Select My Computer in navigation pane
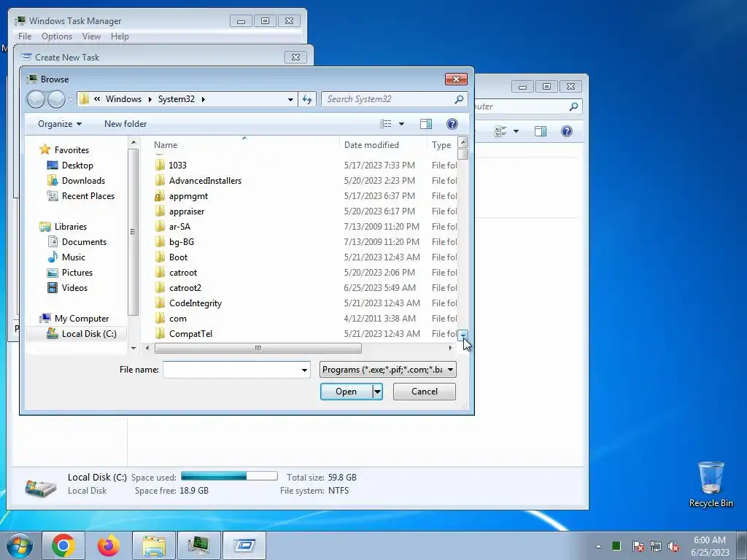Screen dimensions: 747x560 click(x=82, y=319)
